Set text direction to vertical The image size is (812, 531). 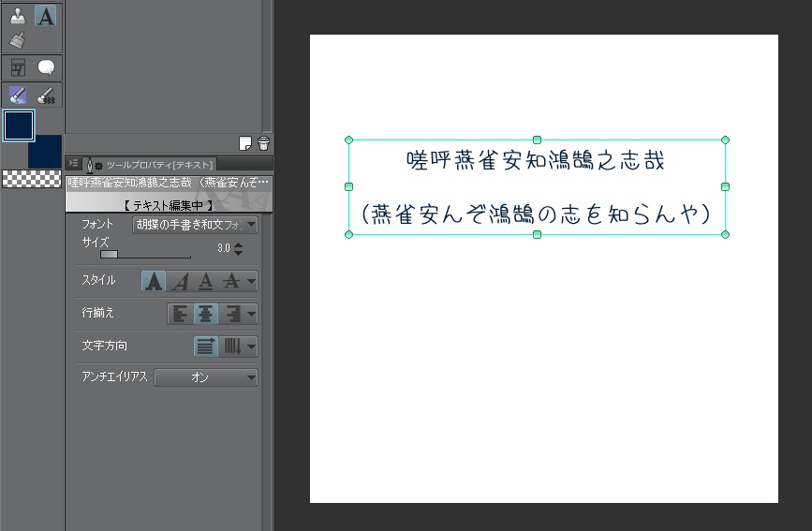[232, 347]
